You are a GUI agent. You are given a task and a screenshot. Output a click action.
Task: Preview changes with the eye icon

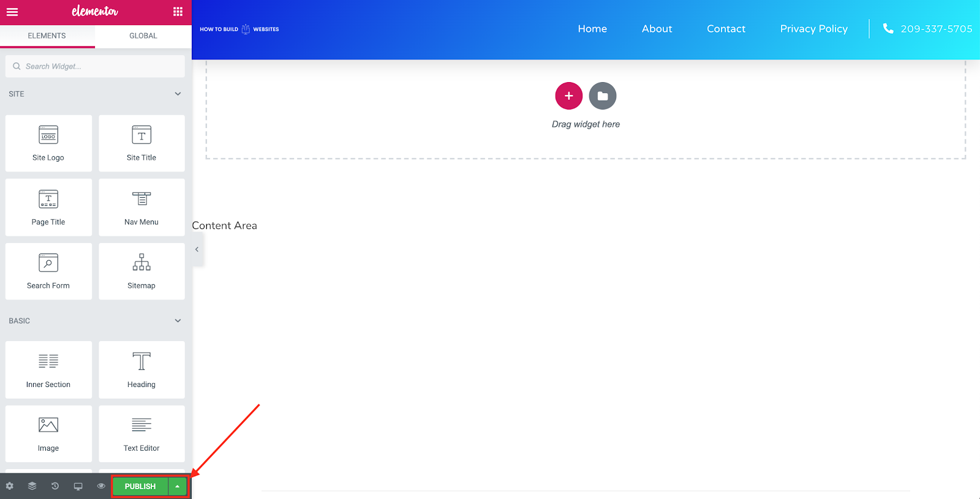pos(101,486)
